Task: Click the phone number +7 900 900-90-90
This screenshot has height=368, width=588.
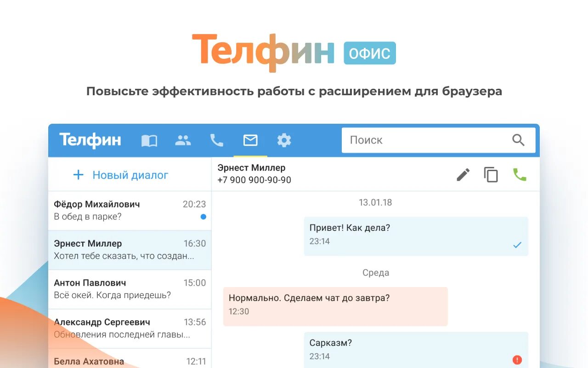Action: pos(254,180)
